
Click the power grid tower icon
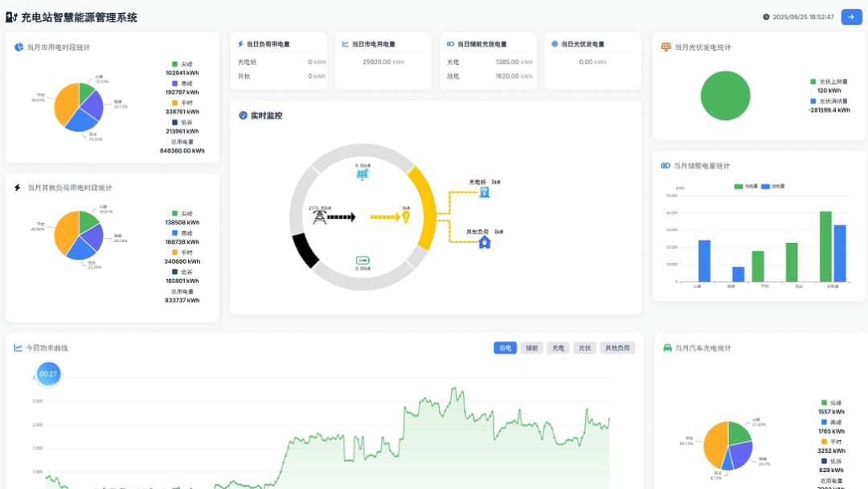tap(319, 217)
